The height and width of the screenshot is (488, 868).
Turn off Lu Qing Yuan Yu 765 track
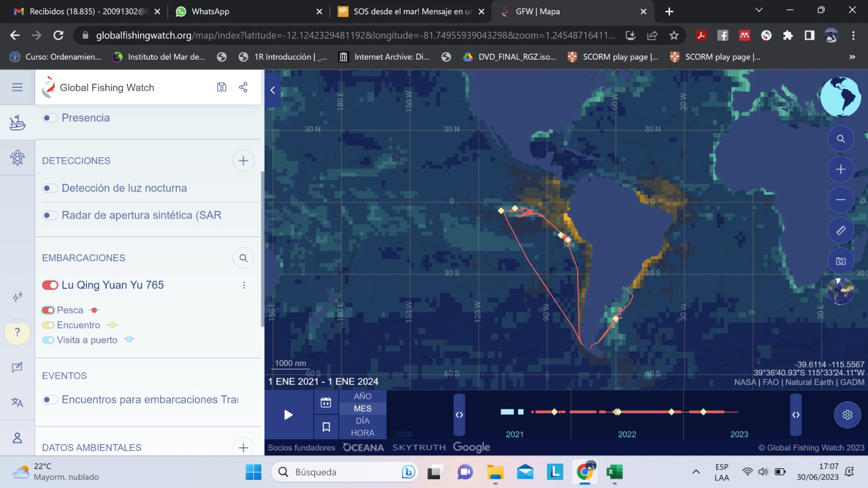(50, 285)
